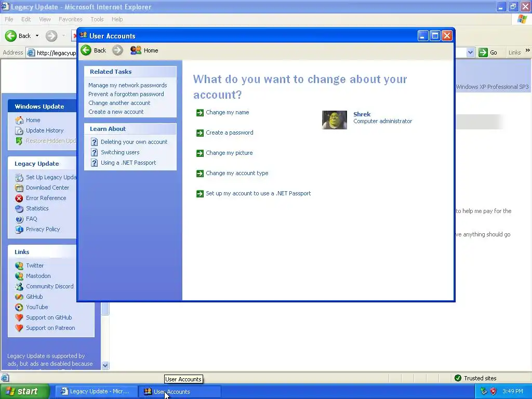The image size is (532, 399).
Task: Open the Favorites menu
Action: pyautogui.click(x=71, y=19)
